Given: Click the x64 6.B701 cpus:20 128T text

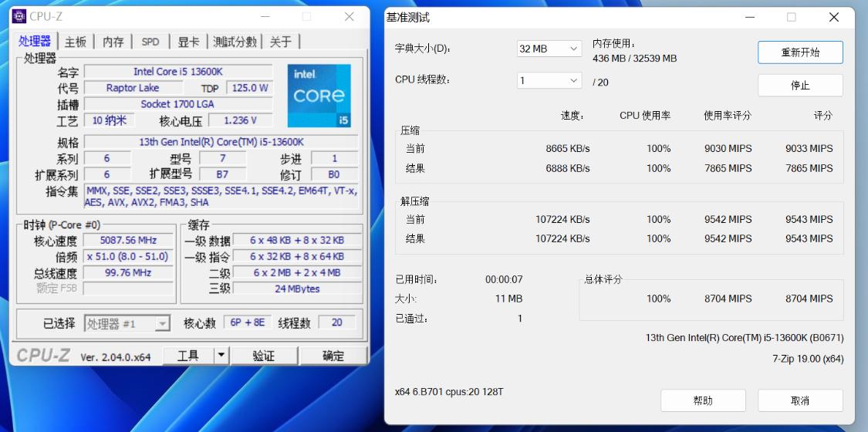Looking at the screenshot, I should pos(449,392).
